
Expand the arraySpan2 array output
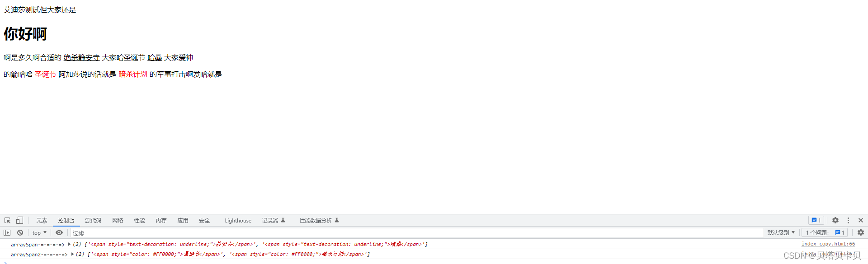(72, 254)
